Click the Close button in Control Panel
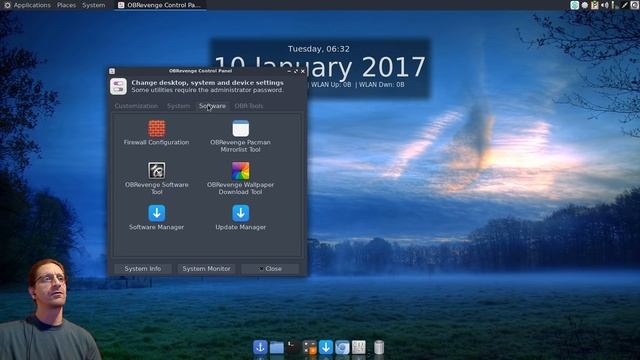 270,269
